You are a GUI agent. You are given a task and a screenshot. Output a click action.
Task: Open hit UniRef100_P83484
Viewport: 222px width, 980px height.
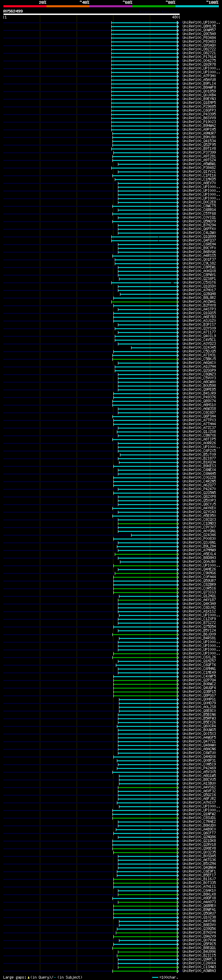click(199, 38)
